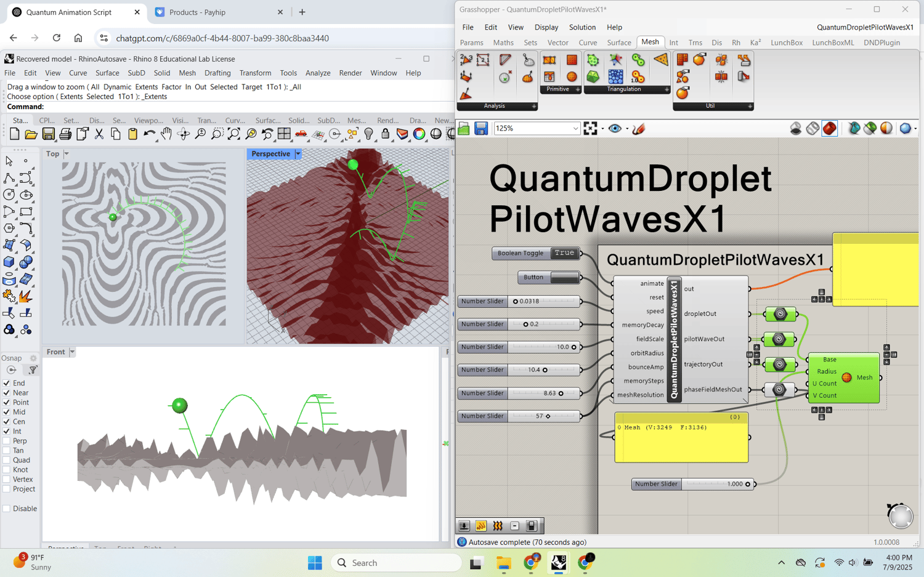Open File Explorer from the taskbar
Viewport: 924px width, 577px height.
coord(504,563)
